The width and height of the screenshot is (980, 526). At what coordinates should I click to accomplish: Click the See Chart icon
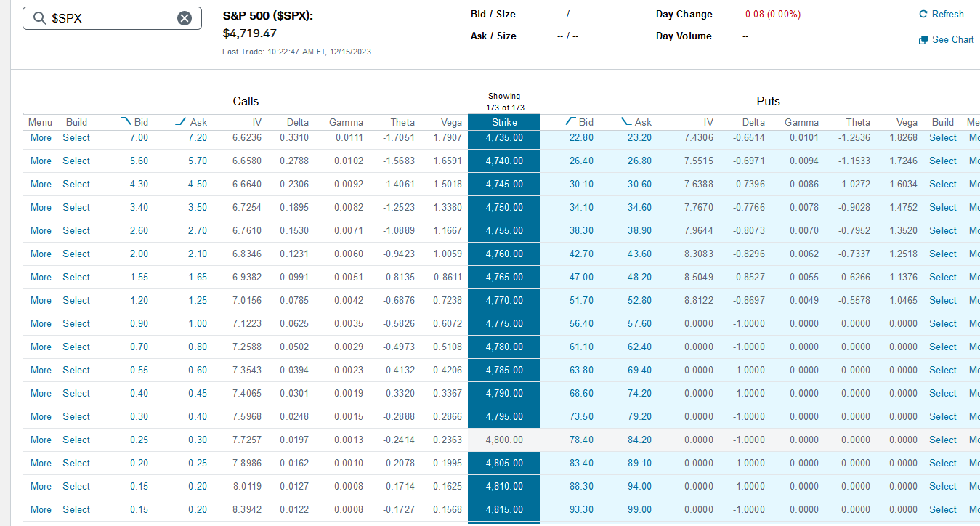point(924,39)
